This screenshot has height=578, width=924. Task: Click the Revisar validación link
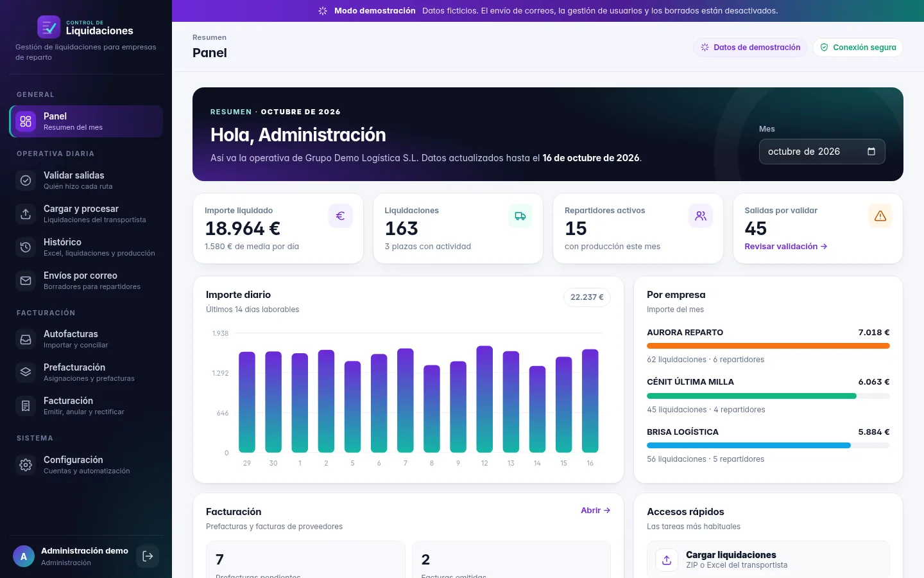[x=786, y=247]
